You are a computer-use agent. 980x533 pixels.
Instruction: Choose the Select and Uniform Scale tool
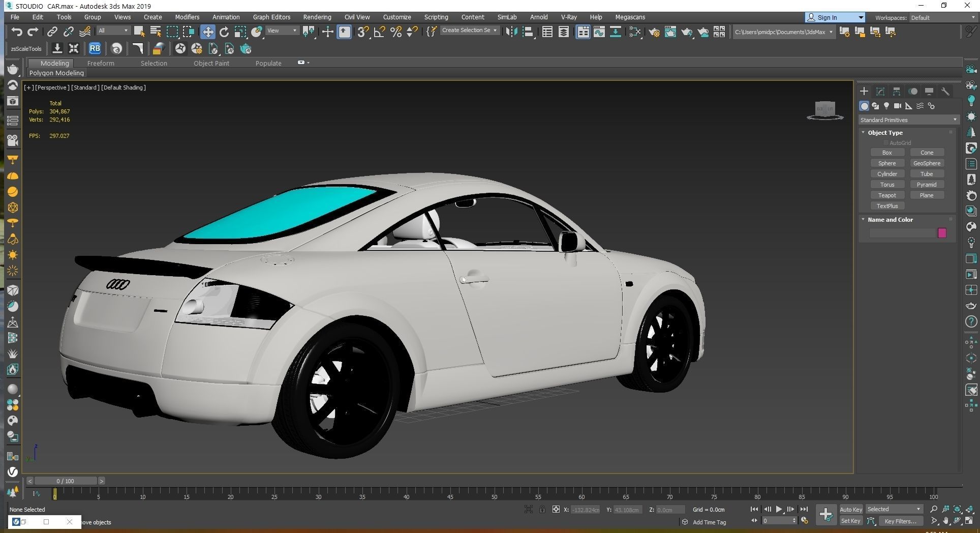240,32
